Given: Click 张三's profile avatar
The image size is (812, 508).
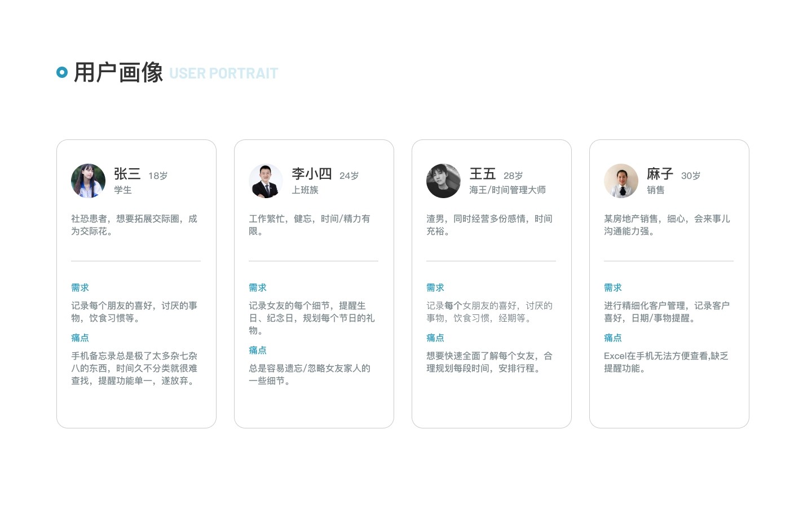Looking at the screenshot, I should click(88, 181).
